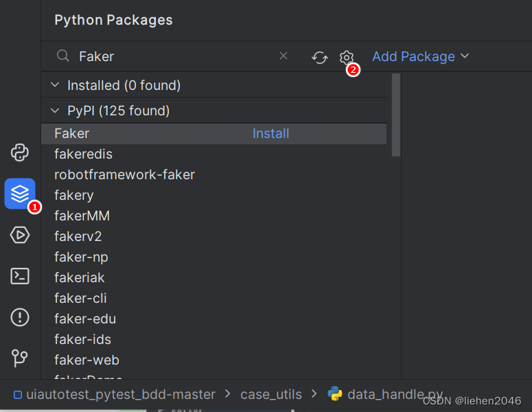Image resolution: width=532 pixels, height=412 pixels.
Task: Select the faker-cli package
Action: click(x=80, y=299)
